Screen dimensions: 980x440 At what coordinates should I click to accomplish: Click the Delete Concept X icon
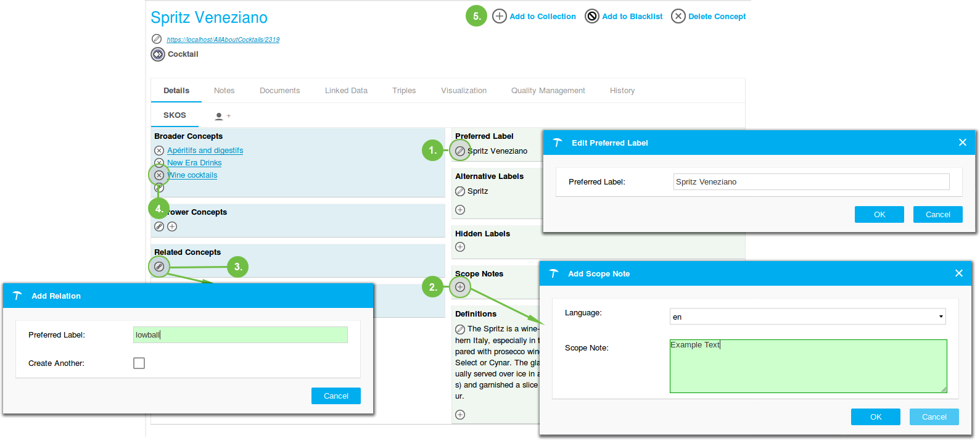pyautogui.click(x=678, y=16)
